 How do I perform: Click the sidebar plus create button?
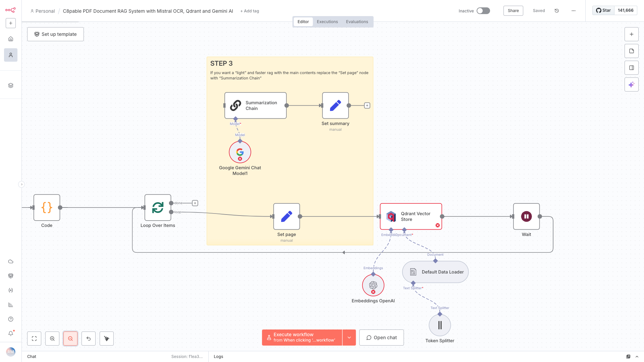[x=11, y=23]
